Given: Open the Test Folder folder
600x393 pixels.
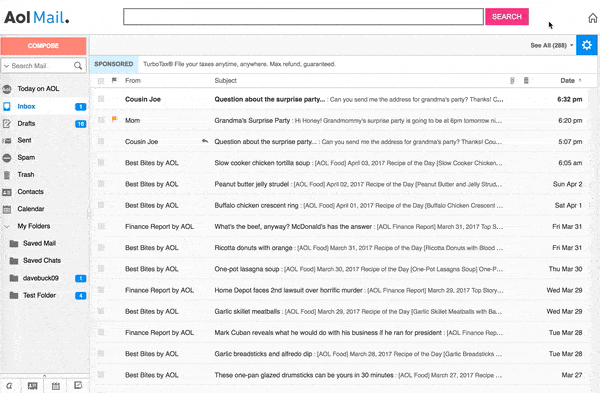Looking at the screenshot, I should tap(44, 295).
